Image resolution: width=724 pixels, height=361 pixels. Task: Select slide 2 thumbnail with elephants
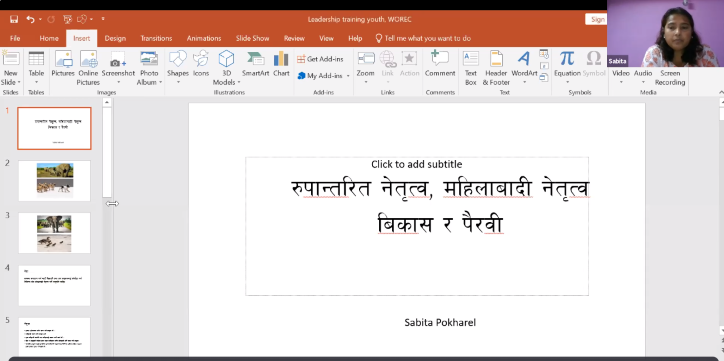coord(54,180)
